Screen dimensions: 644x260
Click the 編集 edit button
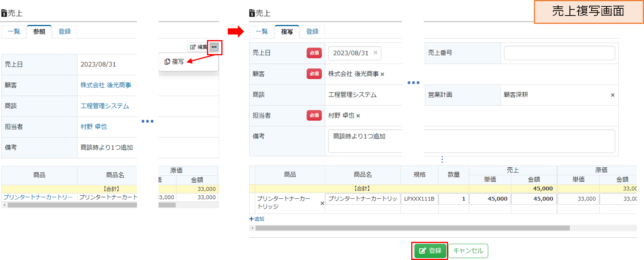click(x=199, y=47)
